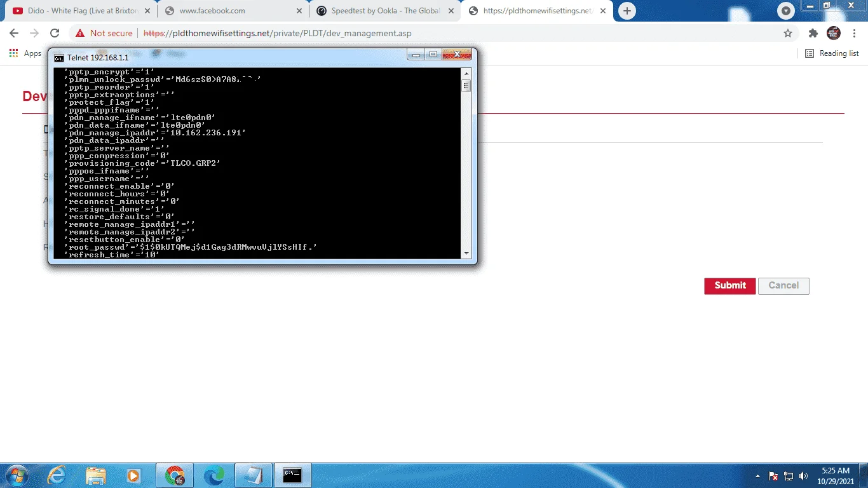Image resolution: width=868 pixels, height=488 pixels.
Task: Switch to Chrome in the taskbar
Action: pyautogui.click(x=175, y=475)
